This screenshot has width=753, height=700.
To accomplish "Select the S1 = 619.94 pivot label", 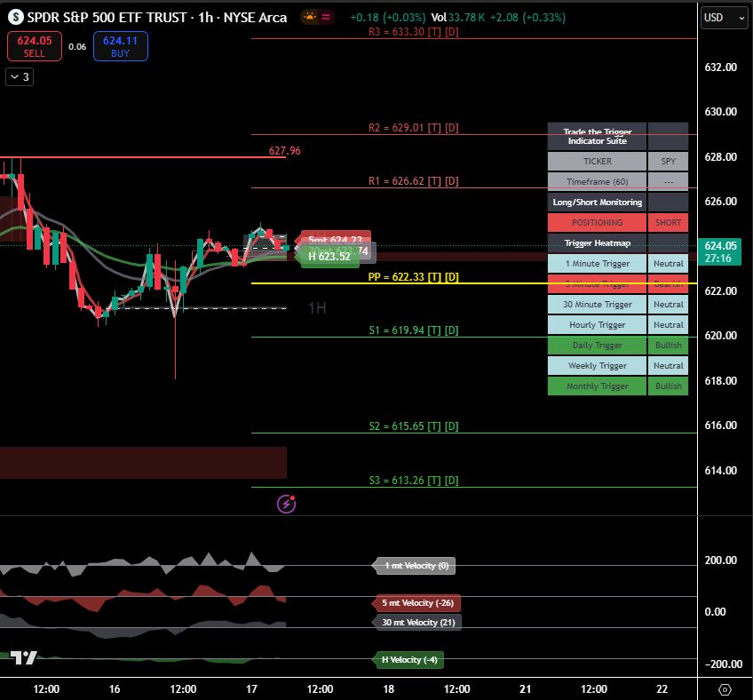I will click(x=414, y=330).
